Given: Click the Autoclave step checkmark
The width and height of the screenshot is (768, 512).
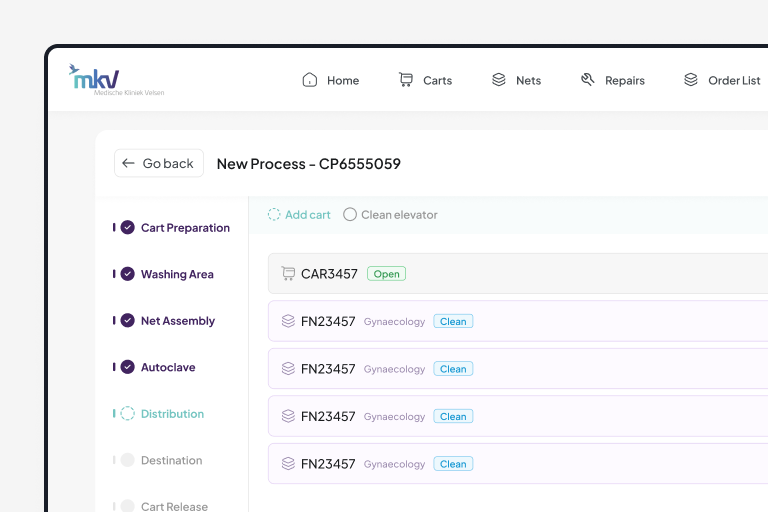Looking at the screenshot, I should tap(127, 367).
